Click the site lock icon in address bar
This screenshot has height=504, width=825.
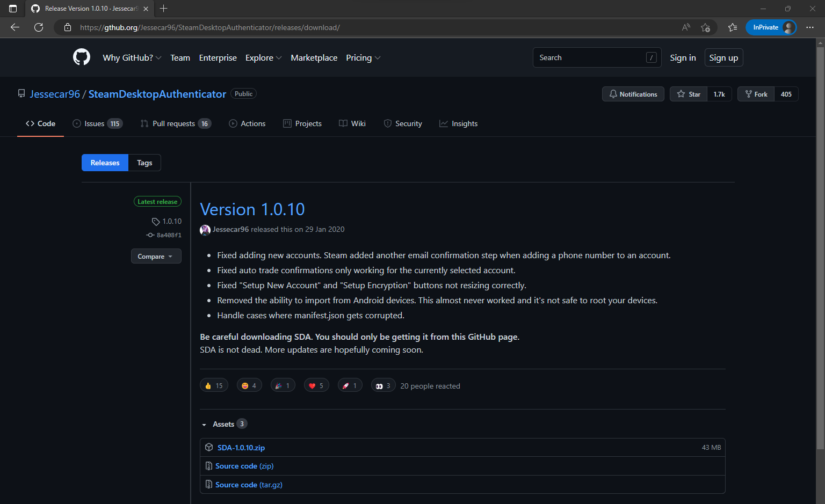click(68, 27)
